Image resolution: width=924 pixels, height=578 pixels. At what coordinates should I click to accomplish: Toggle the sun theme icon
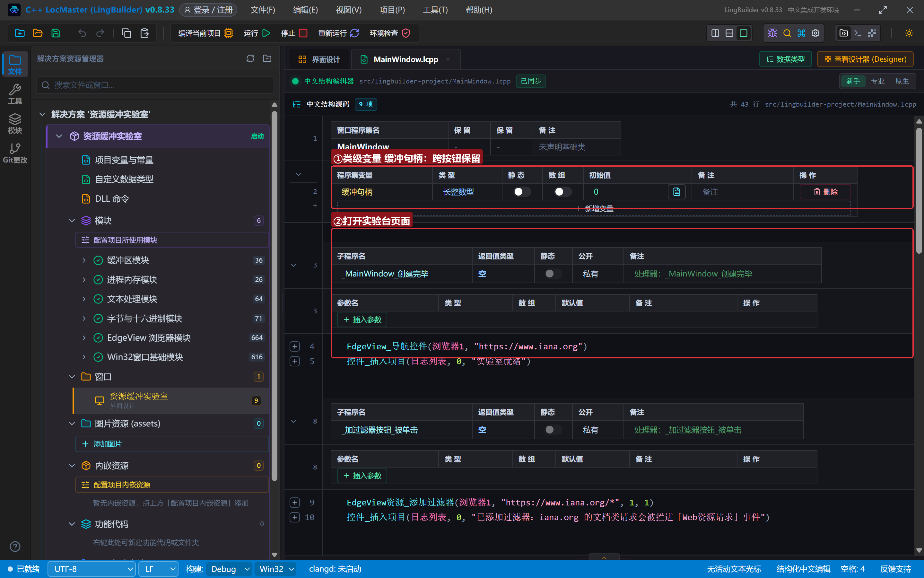pyautogui.click(x=909, y=33)
